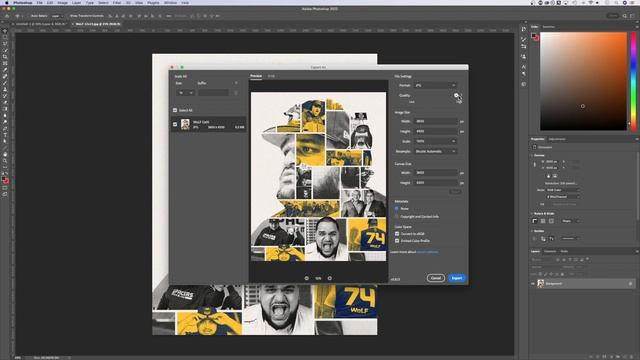Open the Properties panel menu icon
This screenshot has width=640, height=360.
pyautogui.click(x=637, y=139)
